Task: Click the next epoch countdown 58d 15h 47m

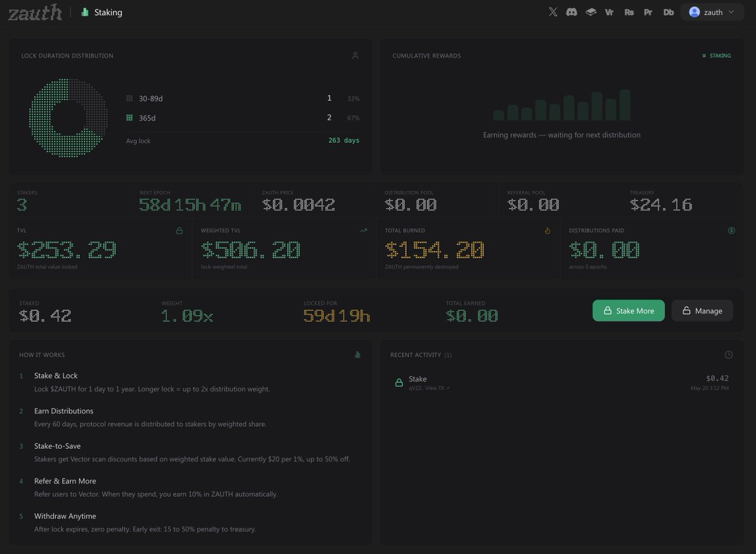Action: pos(190,205)
